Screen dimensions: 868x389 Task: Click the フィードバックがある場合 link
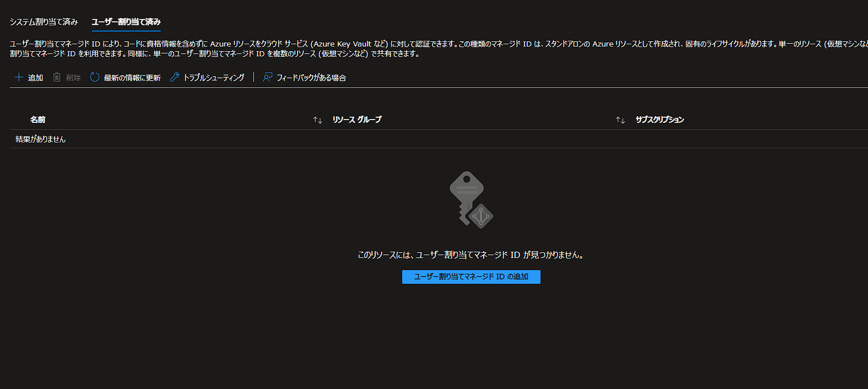tap(311, 77)
